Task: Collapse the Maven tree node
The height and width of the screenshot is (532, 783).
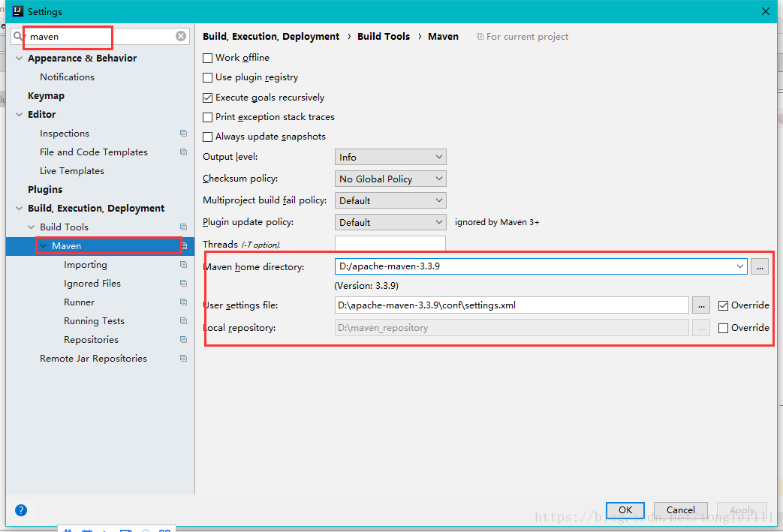Action: [44, 245]
